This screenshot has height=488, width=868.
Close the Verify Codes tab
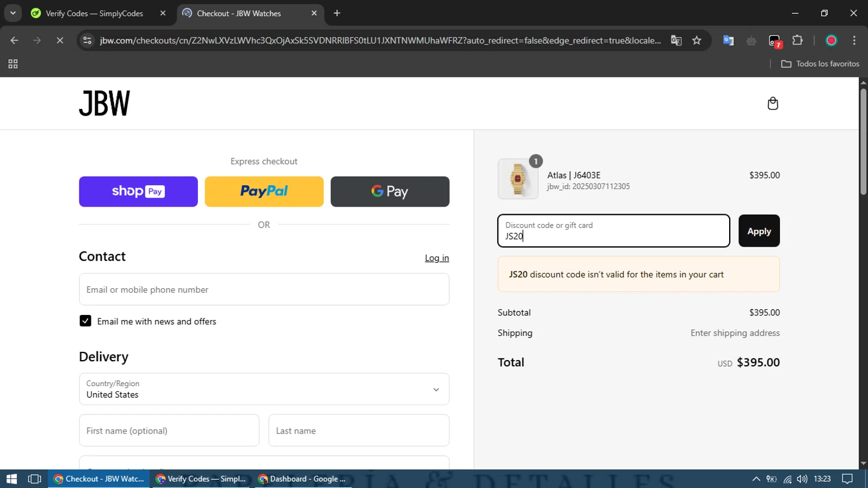pos(163,13)
